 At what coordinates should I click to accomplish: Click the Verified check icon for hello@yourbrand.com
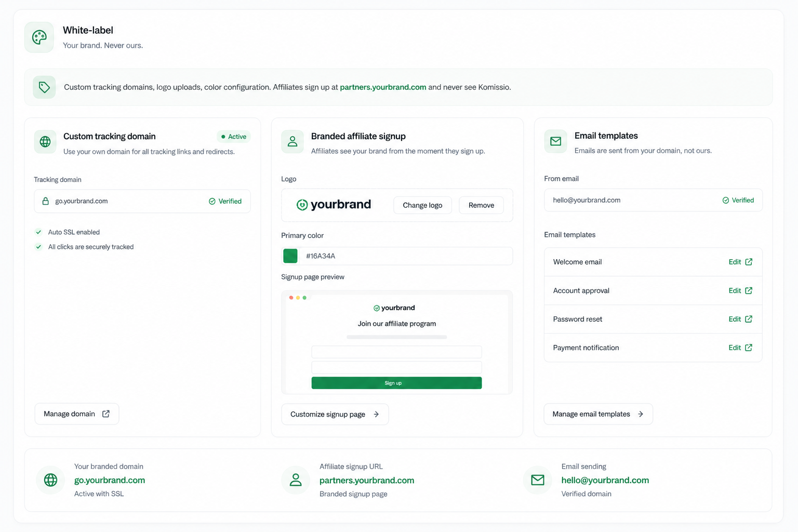(726, 200)
